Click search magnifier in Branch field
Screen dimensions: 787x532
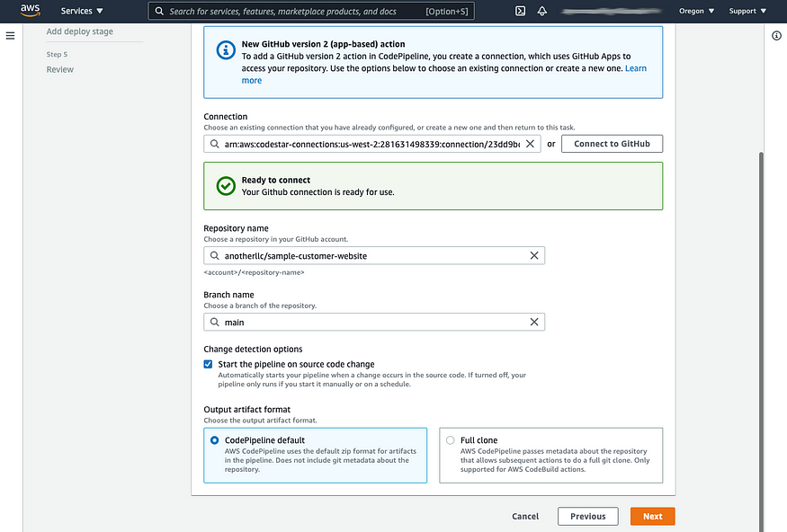tap(214, 322)
